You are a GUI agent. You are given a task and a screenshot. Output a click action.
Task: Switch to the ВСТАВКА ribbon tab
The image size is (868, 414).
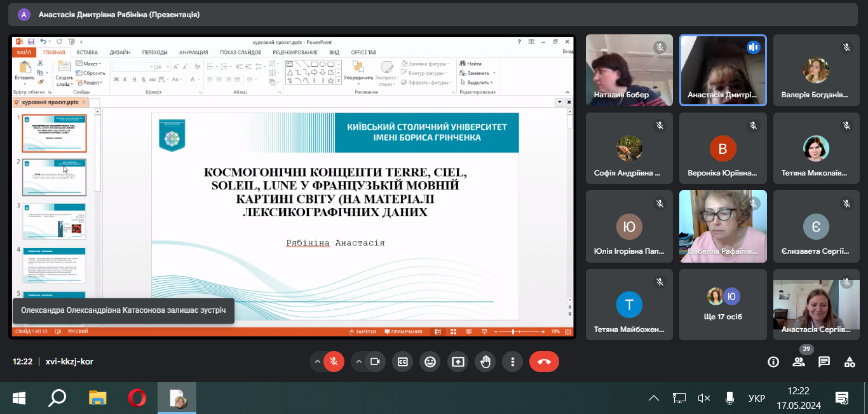click(x=87, y=52)
